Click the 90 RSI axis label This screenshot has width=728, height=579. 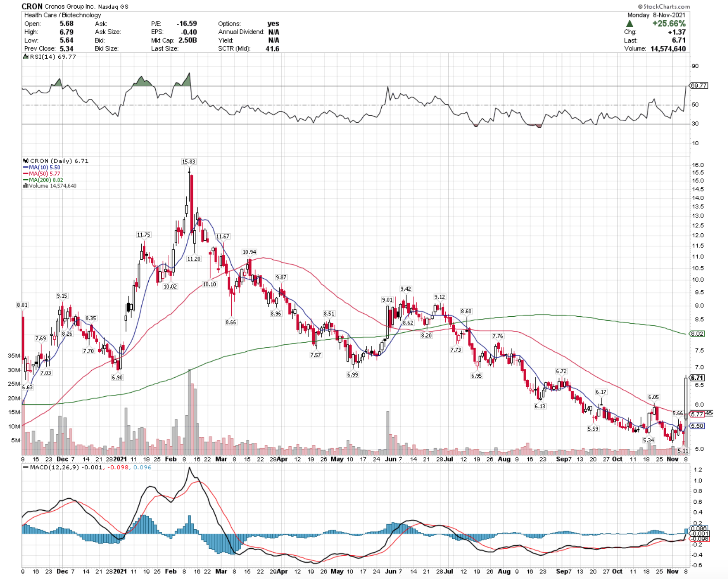(x=695, y=66)
